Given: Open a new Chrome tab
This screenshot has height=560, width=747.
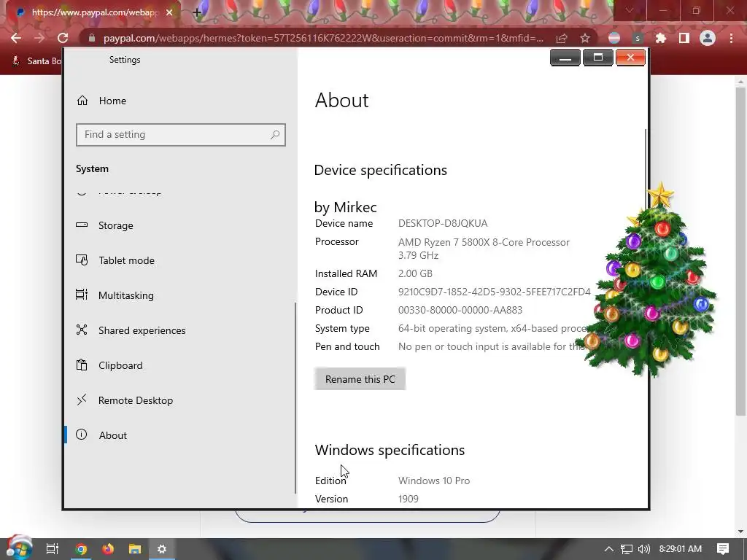Looking at the screenshot, I should coord(197,12).
